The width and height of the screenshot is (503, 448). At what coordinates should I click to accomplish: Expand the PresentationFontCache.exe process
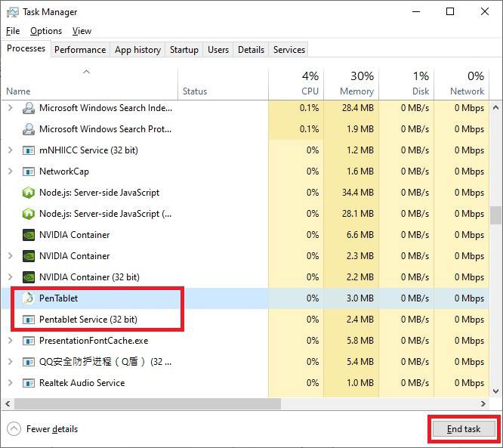coord(11,341)
